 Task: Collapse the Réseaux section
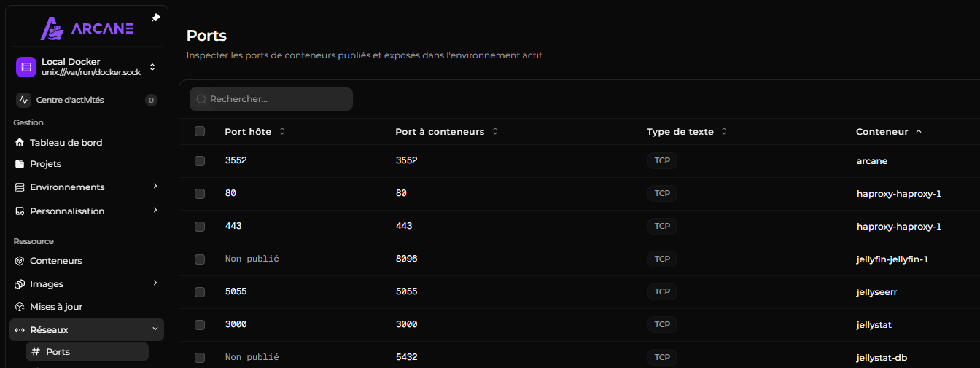click(x=87, y=330)
